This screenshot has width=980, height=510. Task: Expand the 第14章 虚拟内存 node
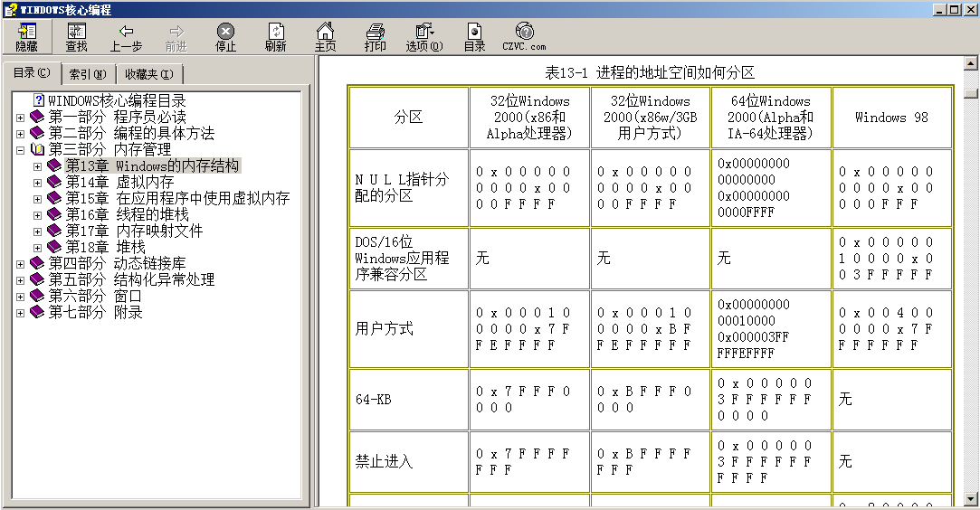tap(37, 183)
